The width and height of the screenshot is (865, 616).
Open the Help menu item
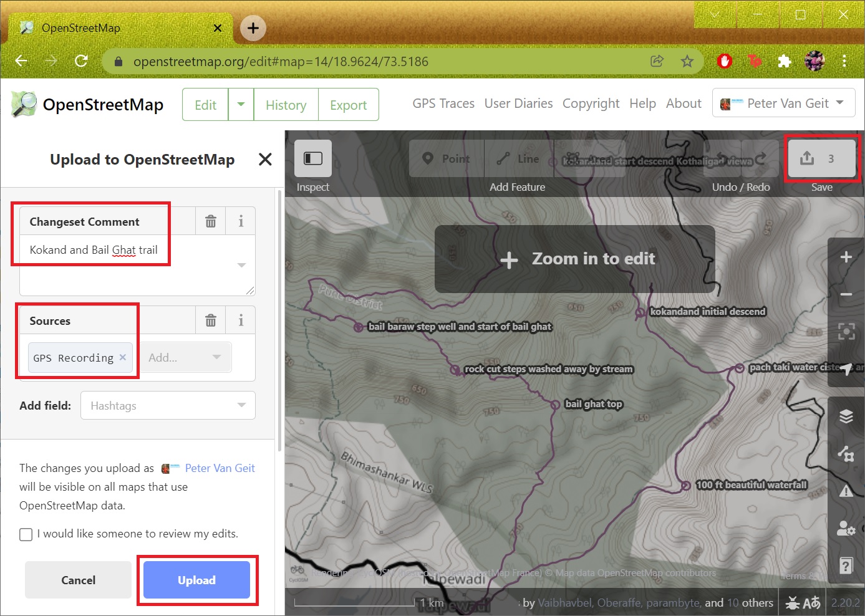pyautogui.click(x=642, y=103)
